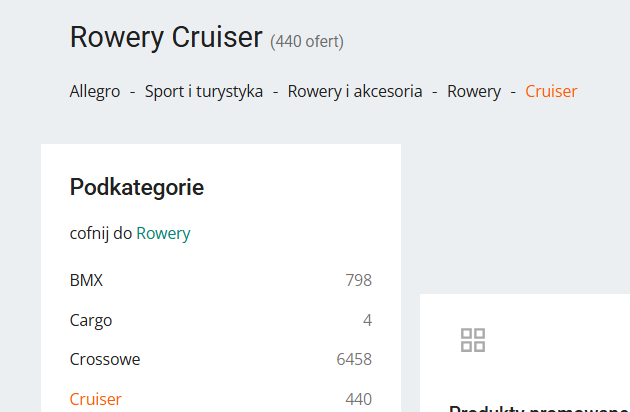Click the 'cofnij do' text
Viewport: 630px width, 412px height.
pos(101,233)
